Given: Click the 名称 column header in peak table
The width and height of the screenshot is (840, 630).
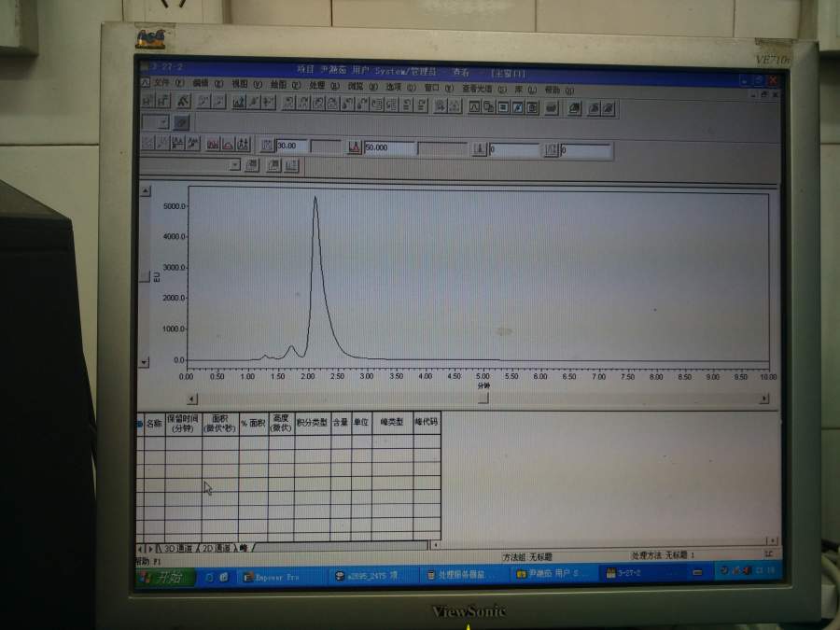Looking at the screenshot, I should point(154,423).
